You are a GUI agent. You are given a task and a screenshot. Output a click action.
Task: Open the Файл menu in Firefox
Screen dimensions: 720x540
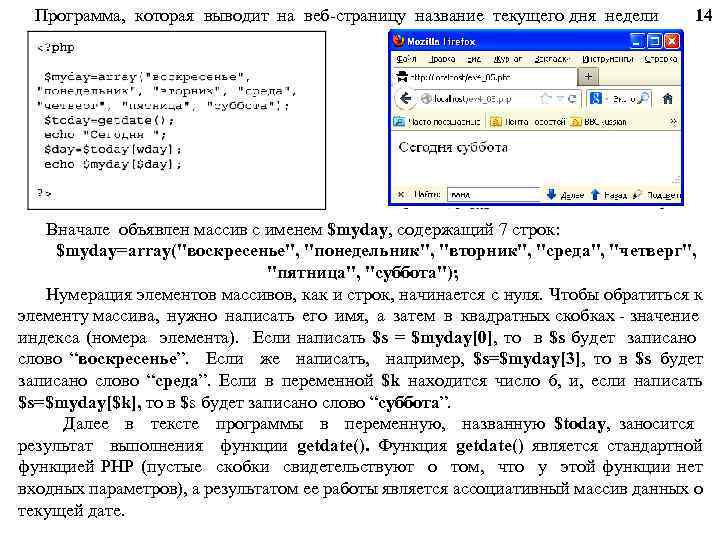pos(406,59)
